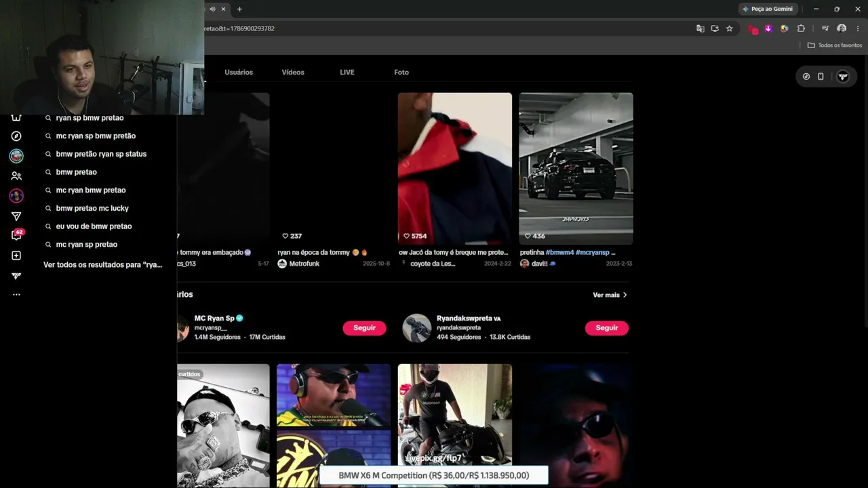Click the purple download extension icon
Viewport: 868px width, 488px height.
pos(768,28)
